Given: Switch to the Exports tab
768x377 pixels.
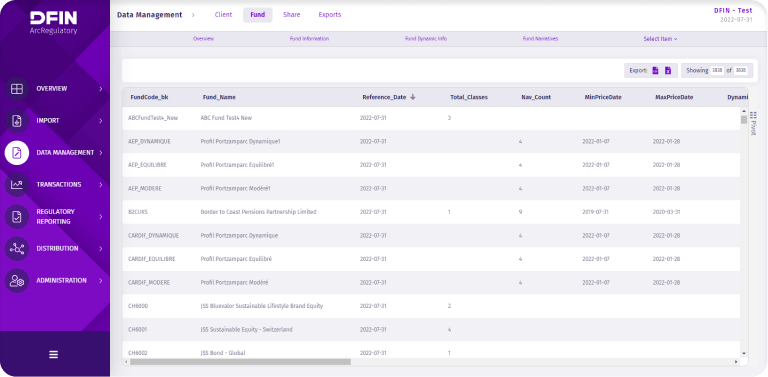Looking at the screenshot, I should [330, 15].
